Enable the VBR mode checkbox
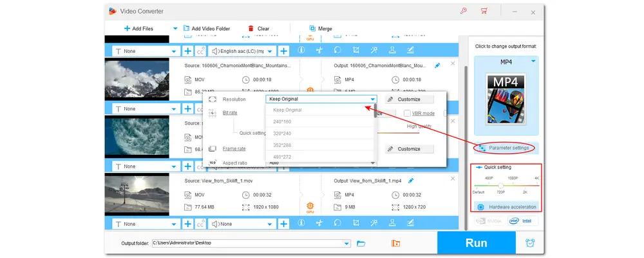Viewport: 644px width, 258px height. coord(407,114)
